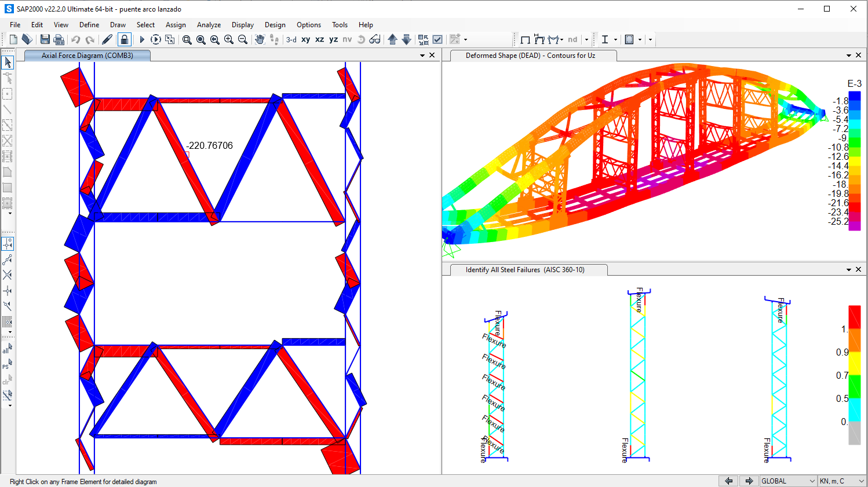Expand the Axial Force Diagram window dropdown arrow
868x487 pixels.
click(422, 56)
